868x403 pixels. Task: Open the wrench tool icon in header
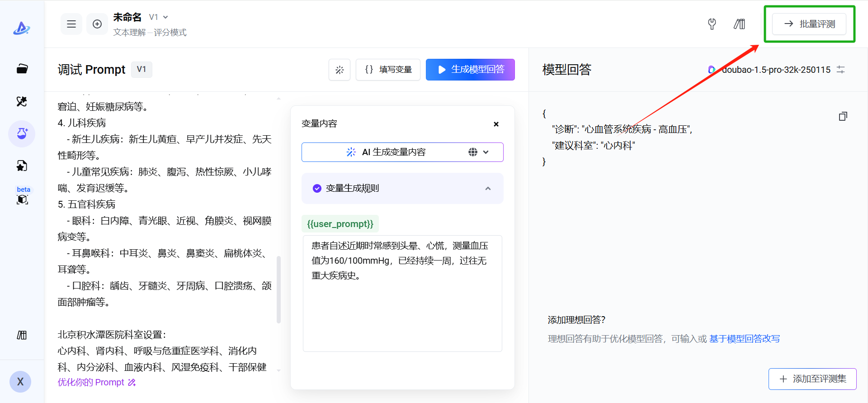pos(712,24)
